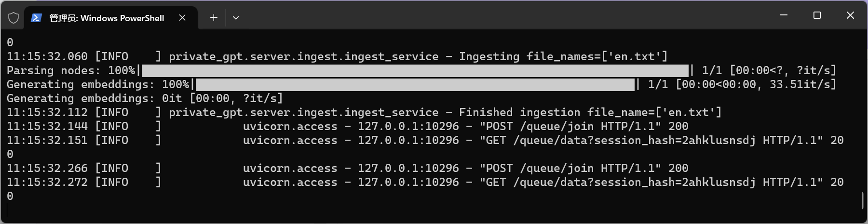The height and width of the screenshot is (224, 868).
Task: Click the 11:15:32.272 timestamp
Action: [x=47, y=182]
